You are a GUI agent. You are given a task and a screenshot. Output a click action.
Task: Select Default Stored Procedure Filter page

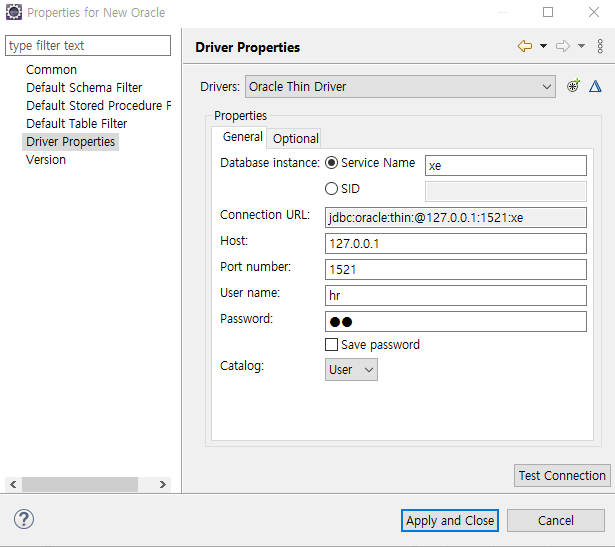(98, 105)
